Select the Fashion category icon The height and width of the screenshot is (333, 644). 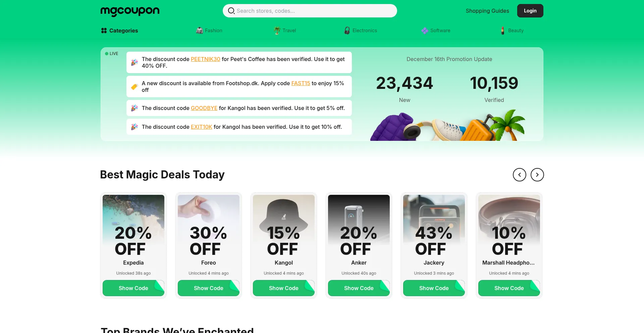point(199,31)
